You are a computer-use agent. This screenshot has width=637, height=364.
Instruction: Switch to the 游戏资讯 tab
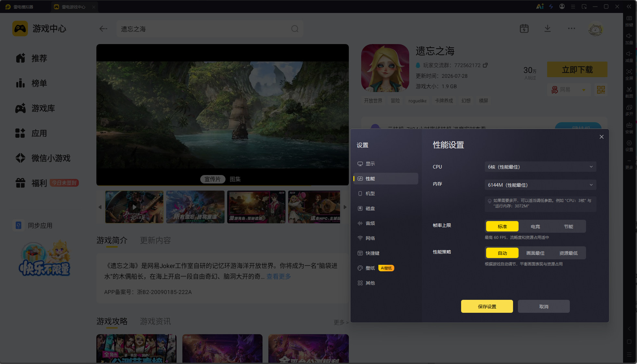[155, 322]
